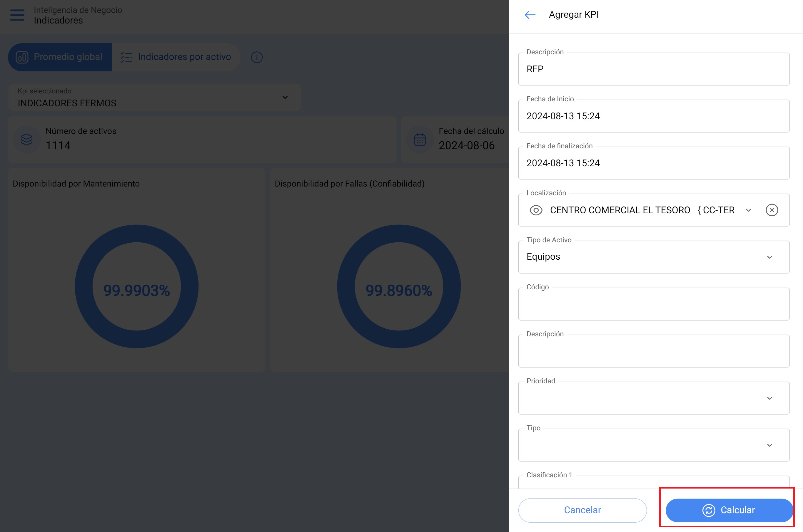803x532 pixels.
Task: Open the Prioridad dropdown
Action: click(x=654, y=398)
